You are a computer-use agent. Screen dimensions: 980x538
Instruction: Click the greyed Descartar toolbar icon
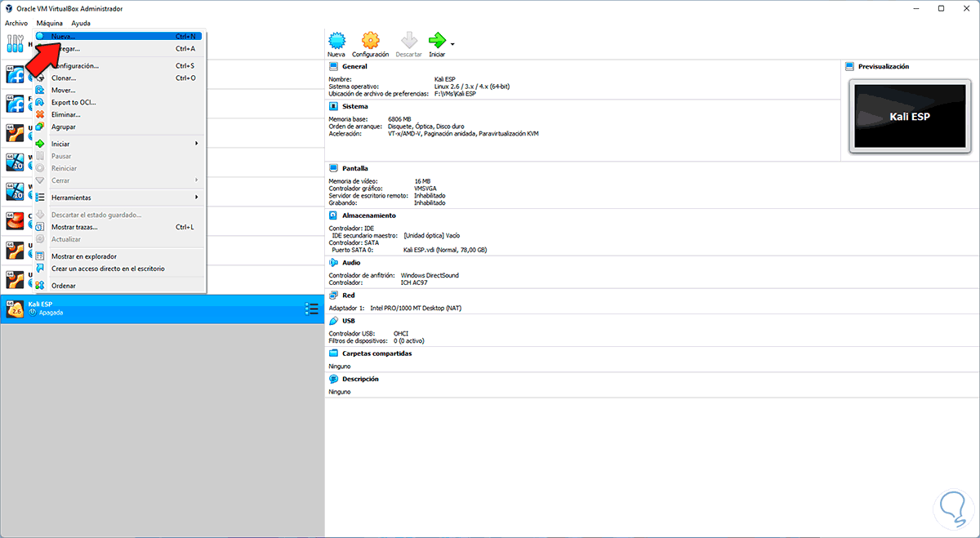408,41
